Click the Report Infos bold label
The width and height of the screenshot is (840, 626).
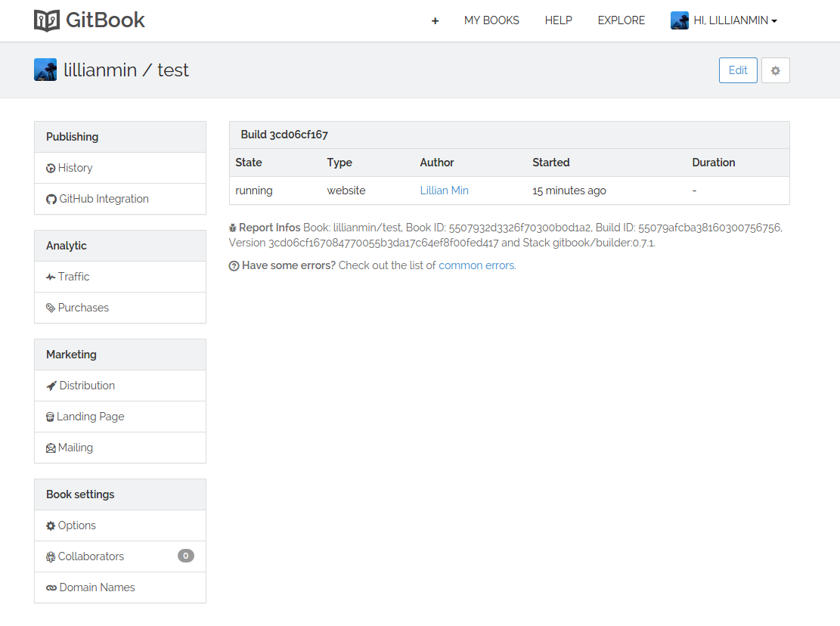coord(269,228)
